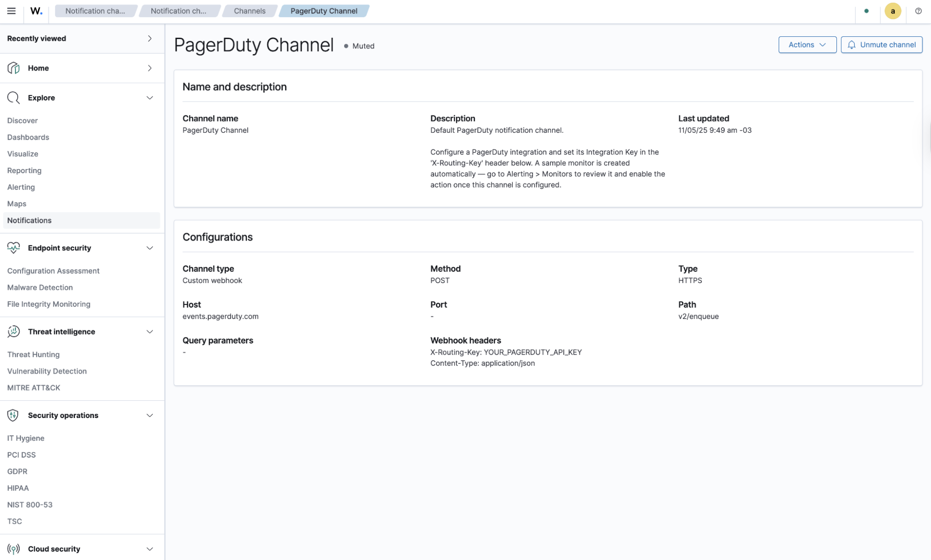Open Vulnerability Detection
Image resolution: width=931 pixels, height=560 pixels.
tap(47, 371)
